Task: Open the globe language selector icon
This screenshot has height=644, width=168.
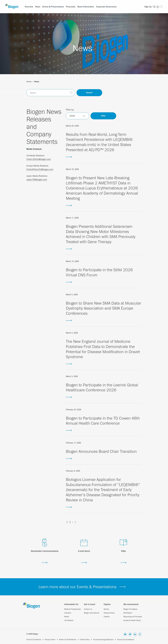Action: 158,7
